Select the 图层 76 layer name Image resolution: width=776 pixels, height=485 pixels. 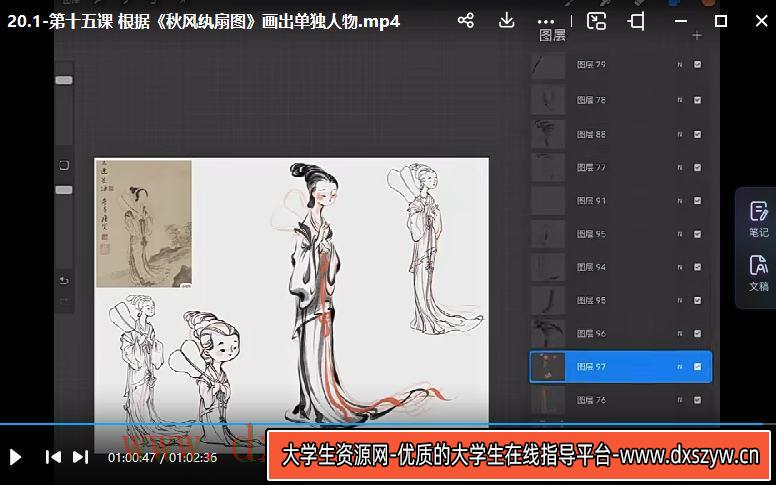pyautogui.click(x=591, y=399)
